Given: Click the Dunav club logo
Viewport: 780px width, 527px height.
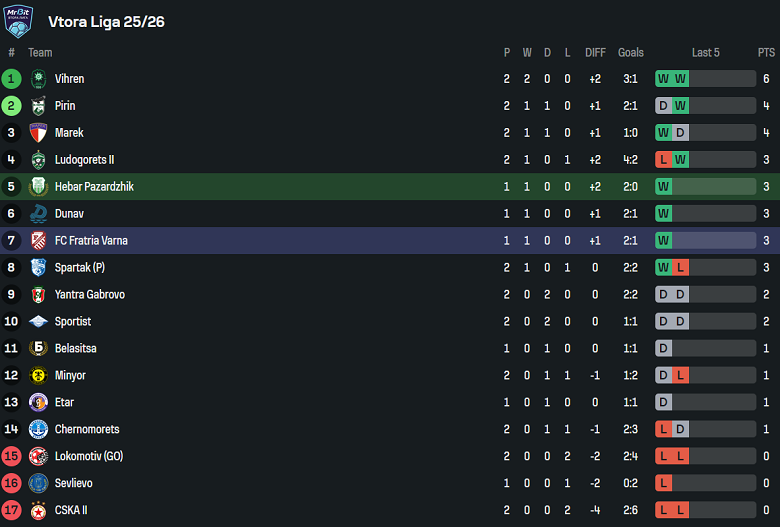Looking at the screenshot, I should (38, 214).
